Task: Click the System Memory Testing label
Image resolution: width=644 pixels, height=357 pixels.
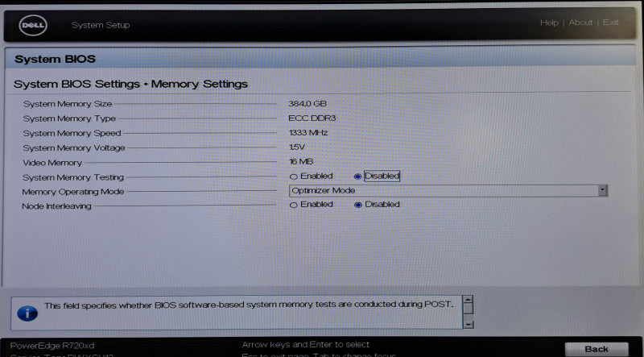Action: pos(72,177)
